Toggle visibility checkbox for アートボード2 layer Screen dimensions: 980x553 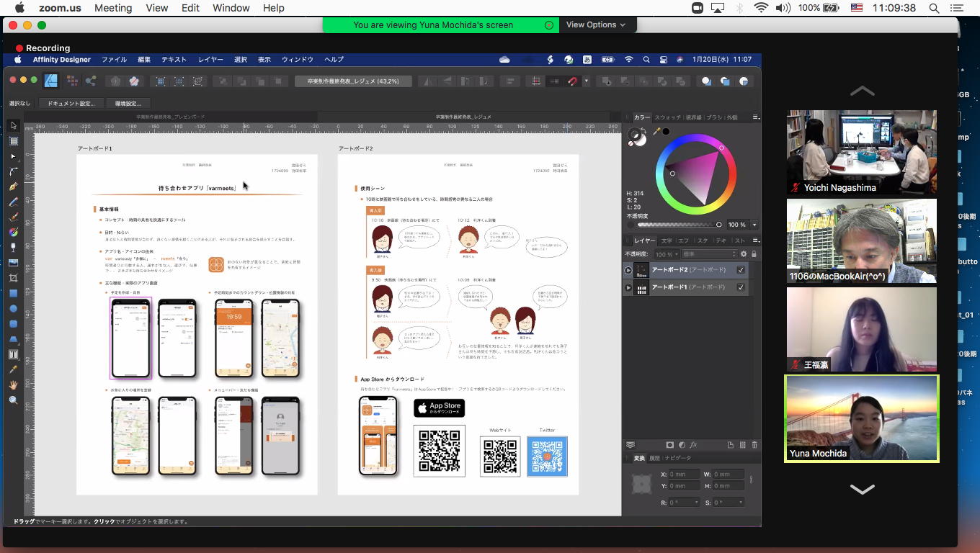(741, 270)
